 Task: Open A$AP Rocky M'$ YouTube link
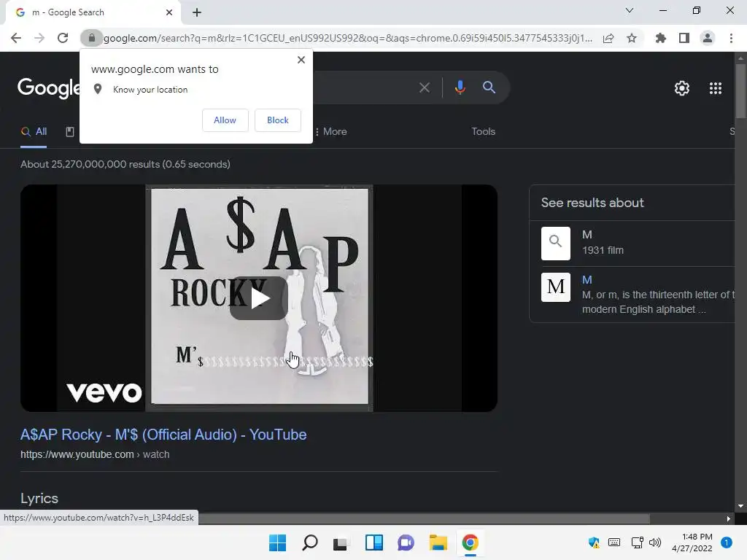(163, 435)
